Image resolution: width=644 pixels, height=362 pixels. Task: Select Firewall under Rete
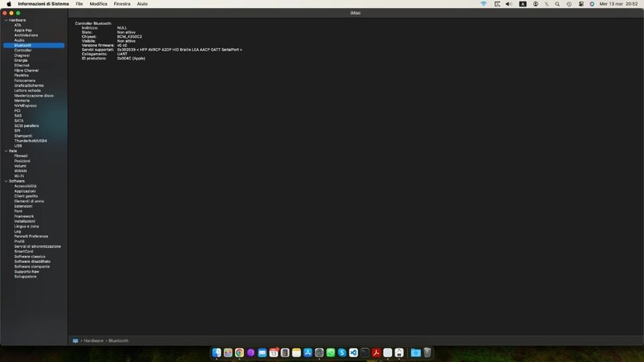pos(21,156)
